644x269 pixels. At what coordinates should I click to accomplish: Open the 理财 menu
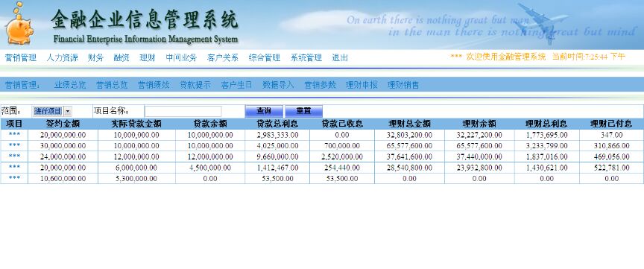(148, 58)
